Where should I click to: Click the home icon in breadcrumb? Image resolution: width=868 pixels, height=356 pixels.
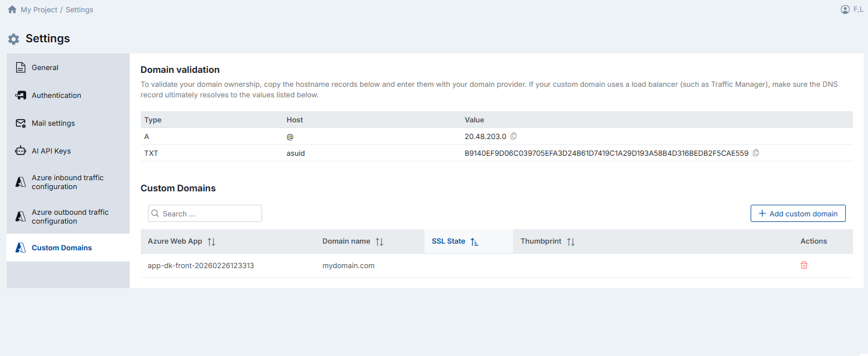pos(12,9)
